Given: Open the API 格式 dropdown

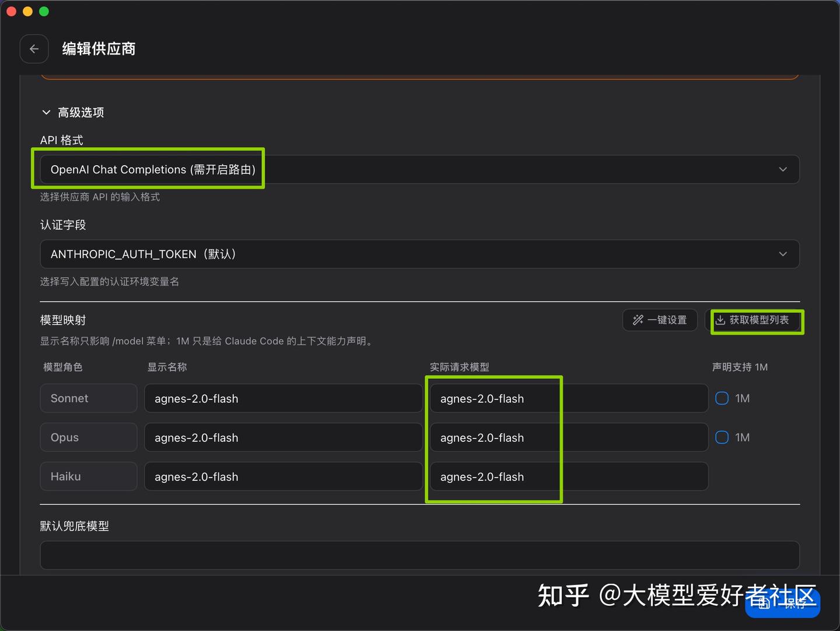Looking at the screenshot, I should (419, 169).
